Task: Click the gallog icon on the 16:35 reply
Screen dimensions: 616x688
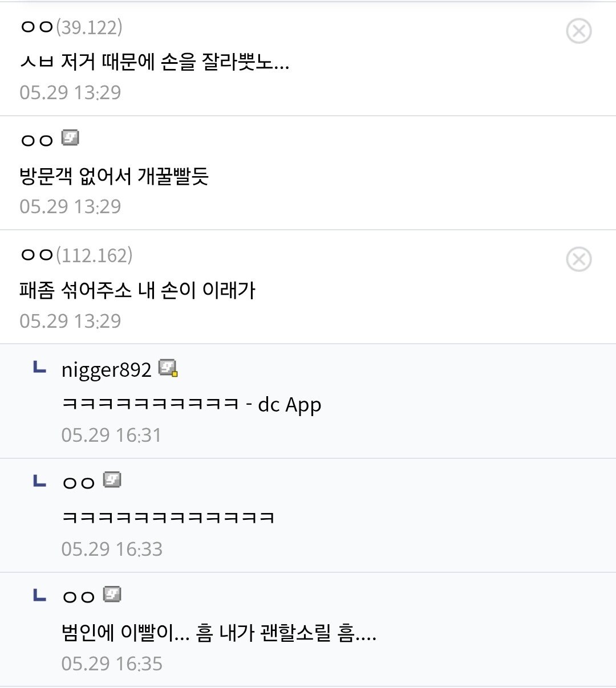Action: click(x=112, y=595)
